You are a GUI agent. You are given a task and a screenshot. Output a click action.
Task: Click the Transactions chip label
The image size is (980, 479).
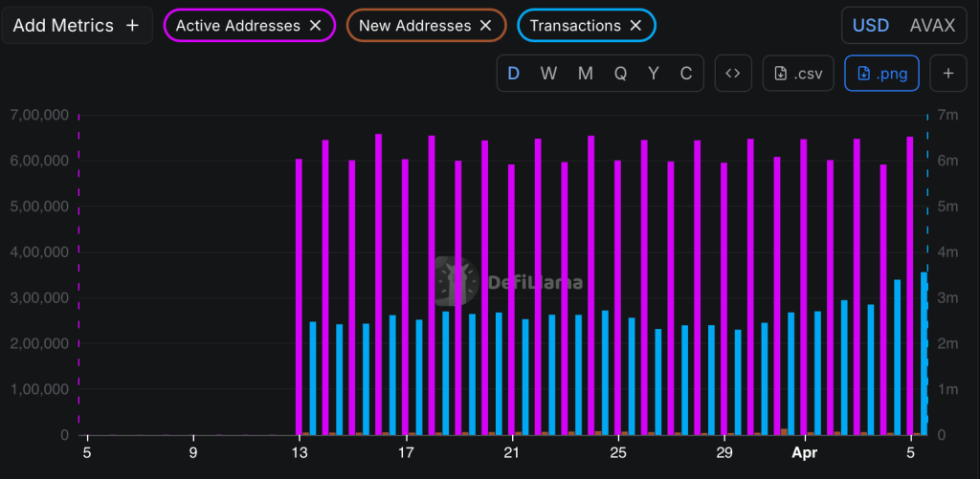pos(574,26)
